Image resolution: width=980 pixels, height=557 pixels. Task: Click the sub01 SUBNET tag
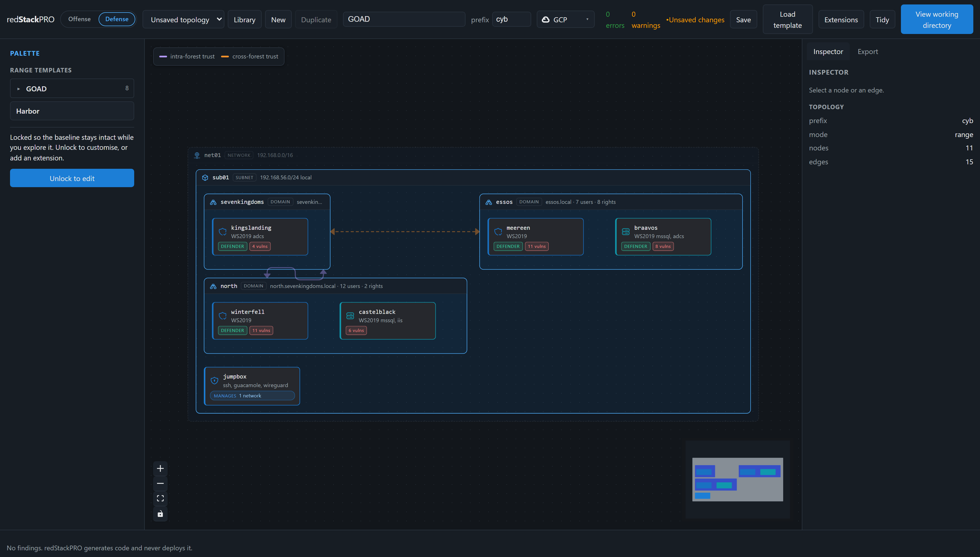pos(244,177)
